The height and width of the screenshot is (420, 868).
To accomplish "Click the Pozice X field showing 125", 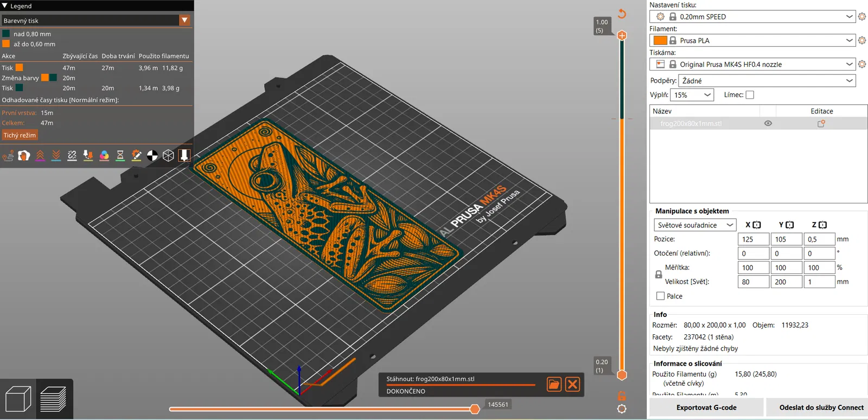I will [x=753, y=239].
